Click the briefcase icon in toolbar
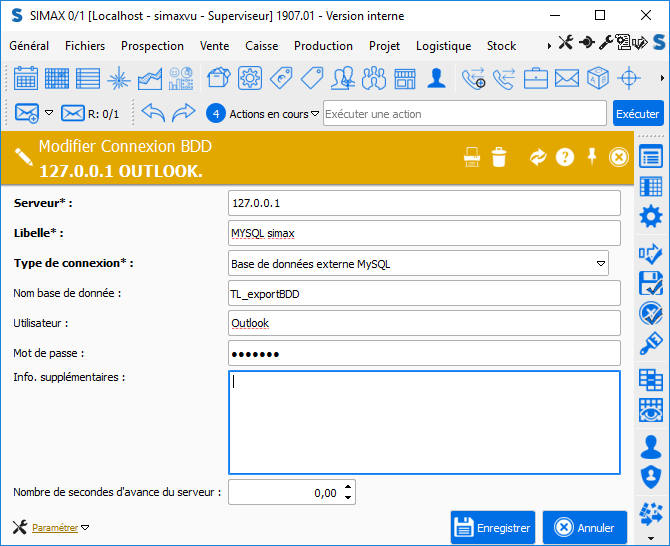The height and width of the screenshot is (546, 670). click(x=535, y=78)
